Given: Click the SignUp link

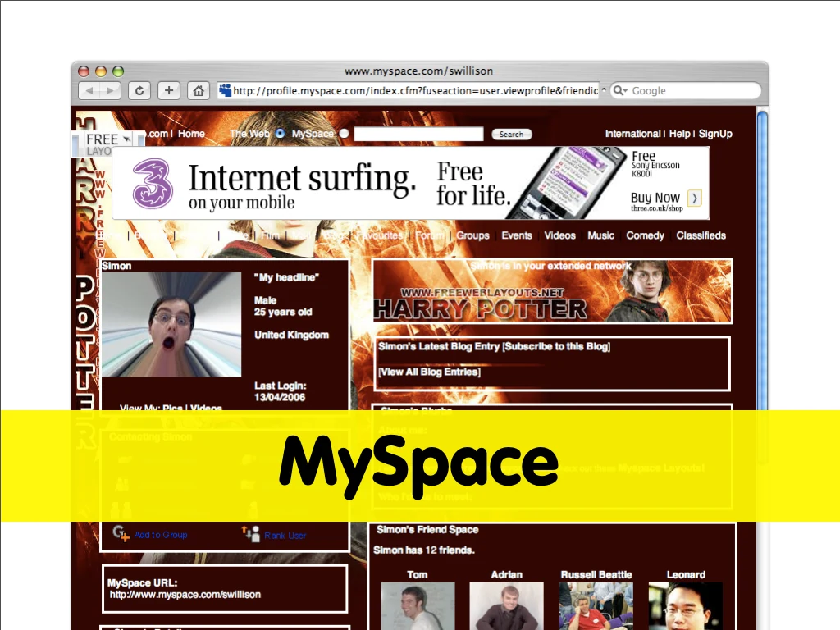Looking at the screenshot, I should click(715, 134).
